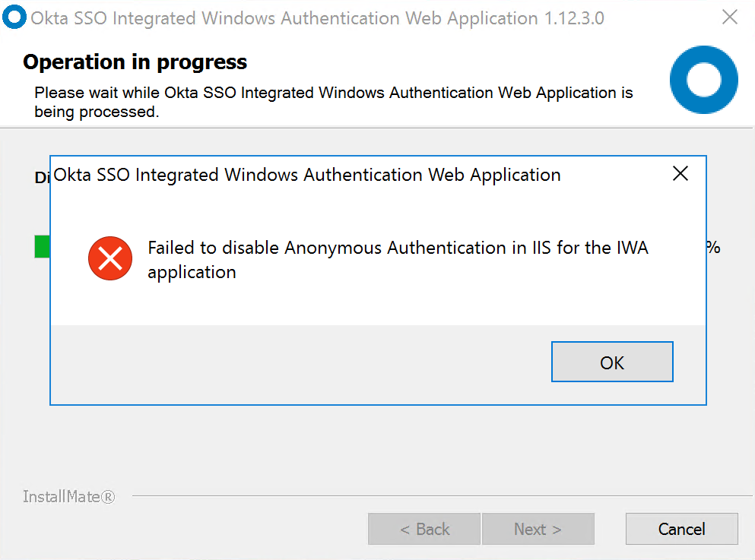This screenshot has height=560, width=755.
Task: Click the separator line beside InstallMate
Action: pyautogui.click(x=441, y=497)
